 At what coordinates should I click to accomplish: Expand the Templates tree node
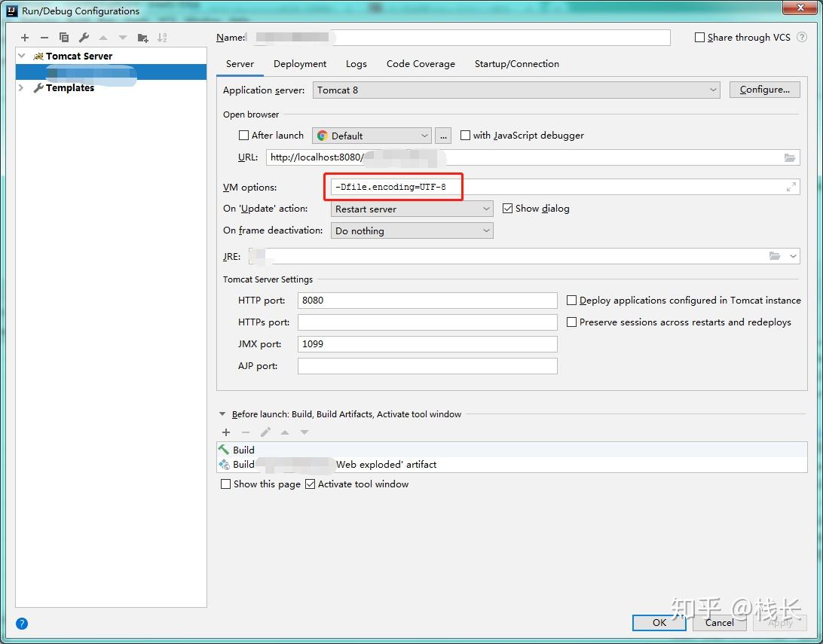(x=22, y=87)
